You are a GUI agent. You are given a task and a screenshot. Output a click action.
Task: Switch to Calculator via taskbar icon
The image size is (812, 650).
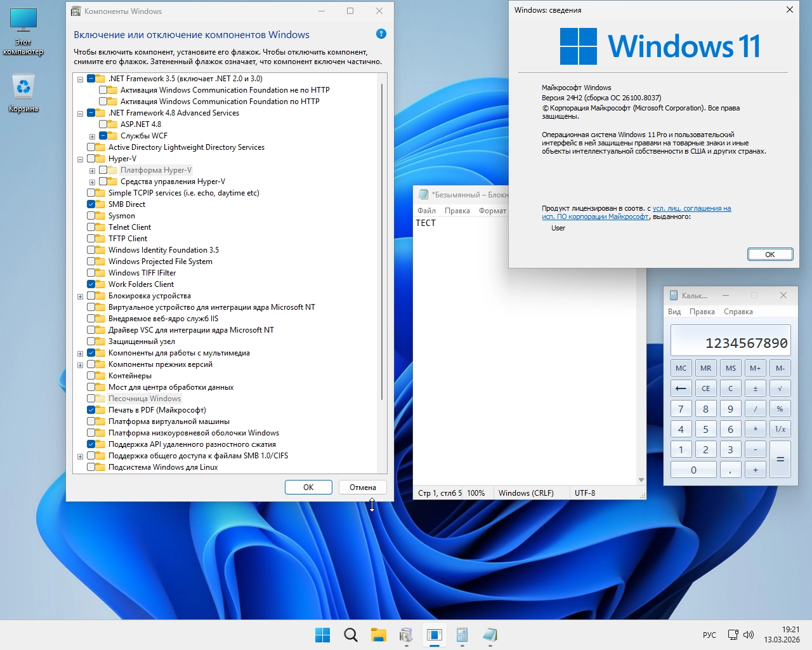462,635
